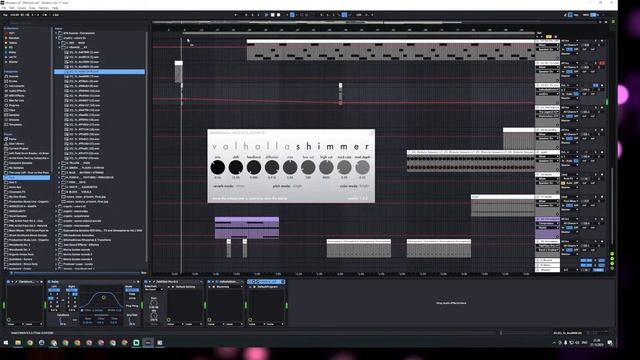Click the active Ableton Live taskbar icon

(148, 343)
